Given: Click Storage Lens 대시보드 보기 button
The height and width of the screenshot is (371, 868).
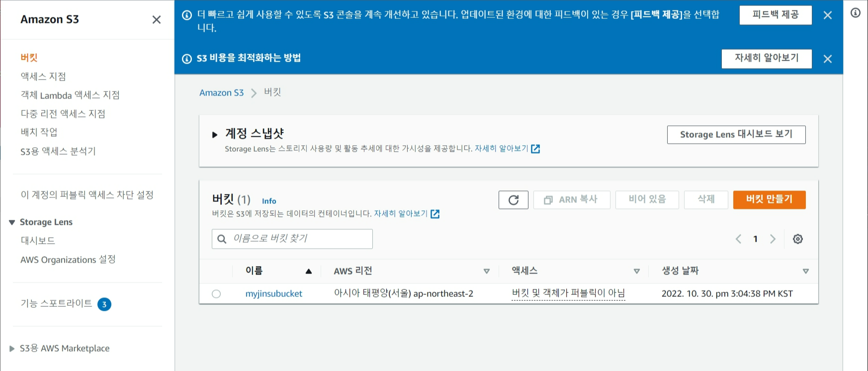Looking at the screenshot, I should [736, 134].
